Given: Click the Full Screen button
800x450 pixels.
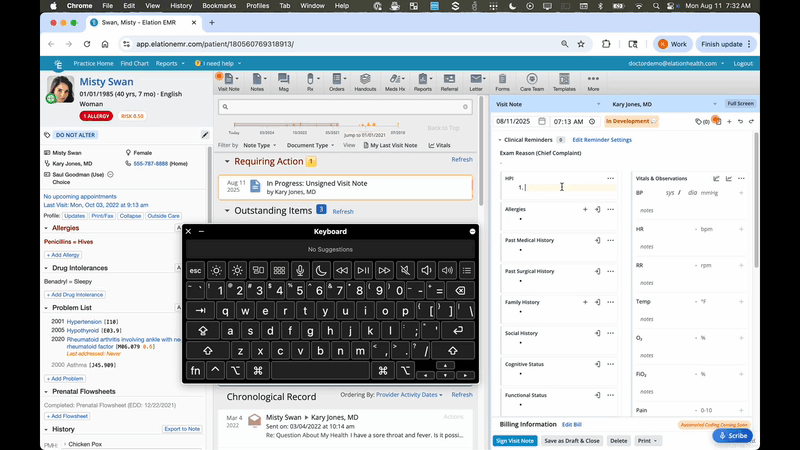Looking at the screenshot, I should click(740, 104).
